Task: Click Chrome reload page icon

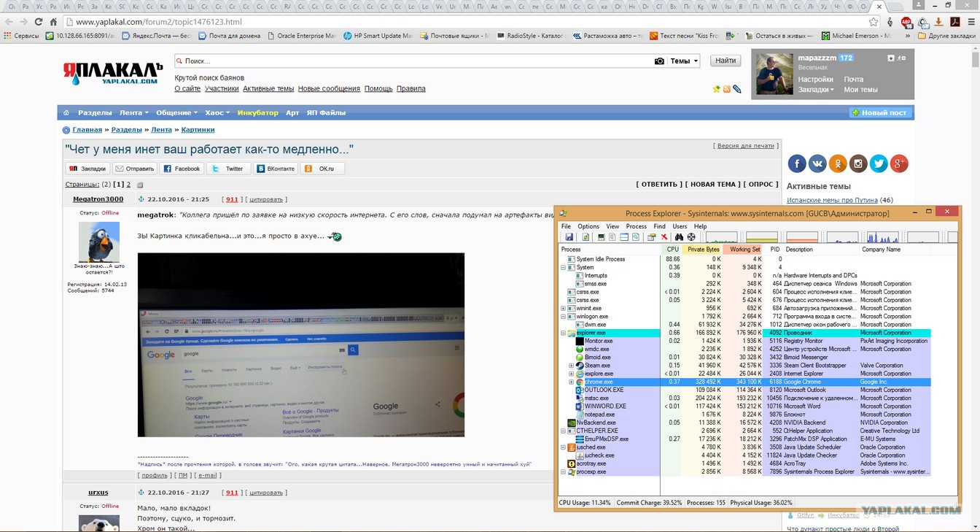Action: point(39,22)
